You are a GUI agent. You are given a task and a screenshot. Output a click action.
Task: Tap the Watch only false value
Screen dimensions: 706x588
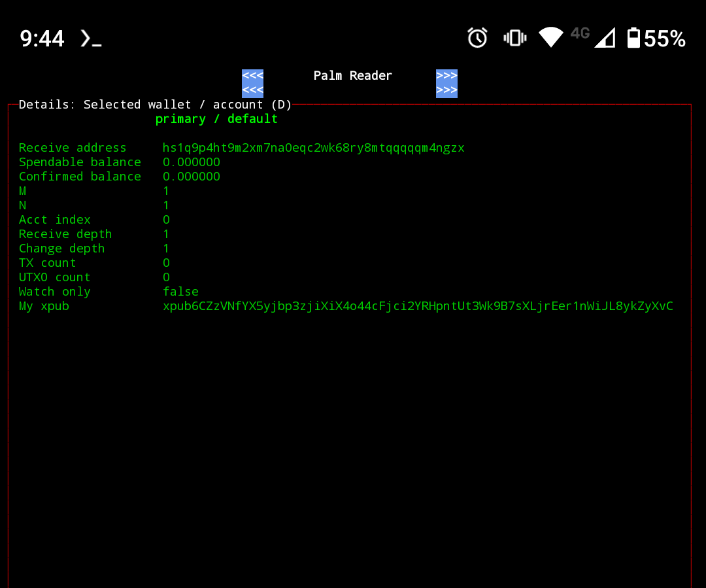click(180, 291)
